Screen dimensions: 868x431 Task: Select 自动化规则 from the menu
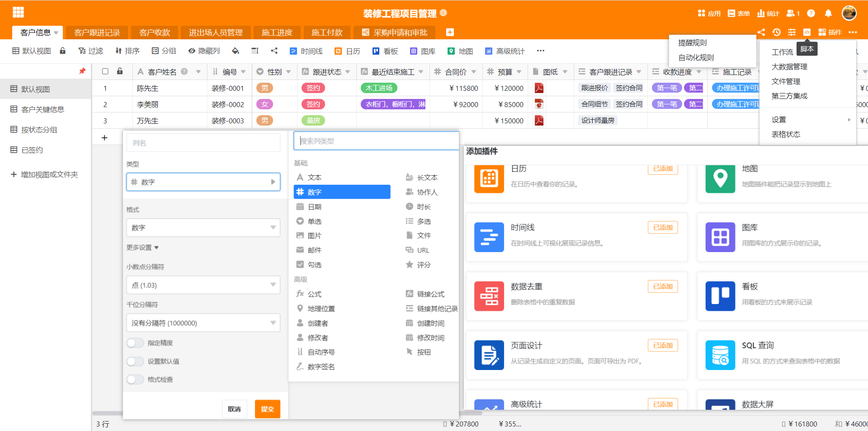[696, 57]
